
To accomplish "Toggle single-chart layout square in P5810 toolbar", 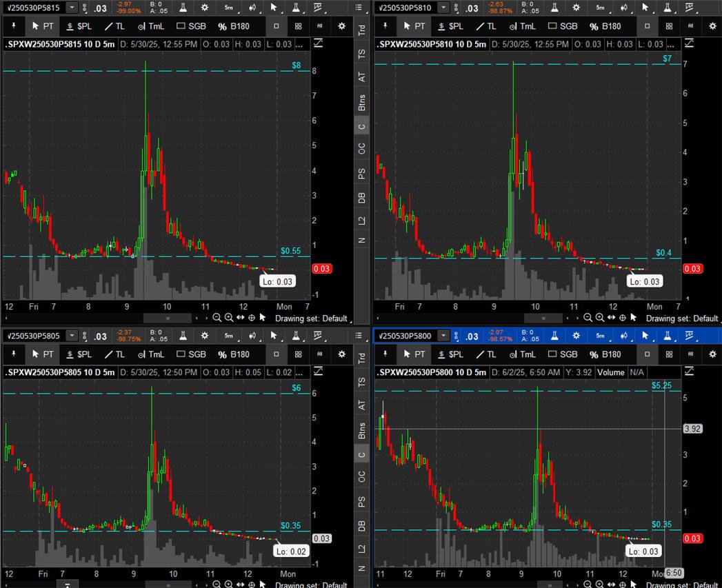I will (x=647, y=26).
